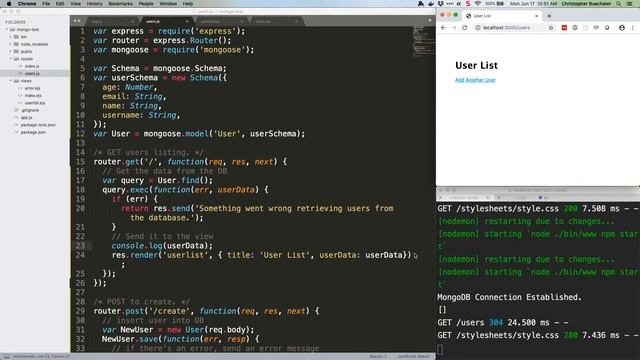Viewport: 640px width, 360px height.
Task: Click 'GET /users 304' line in terminal
Action: pos(502,322)
